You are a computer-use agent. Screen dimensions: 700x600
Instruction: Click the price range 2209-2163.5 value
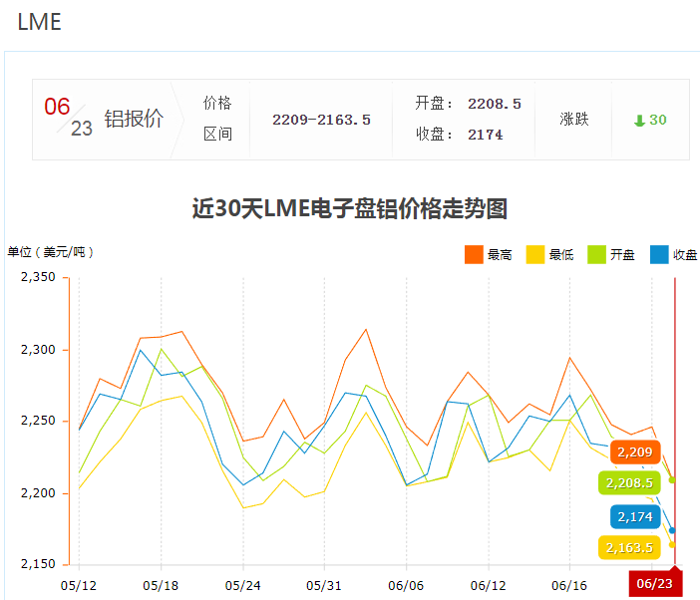pyautogui.click(x=321, y=120)
